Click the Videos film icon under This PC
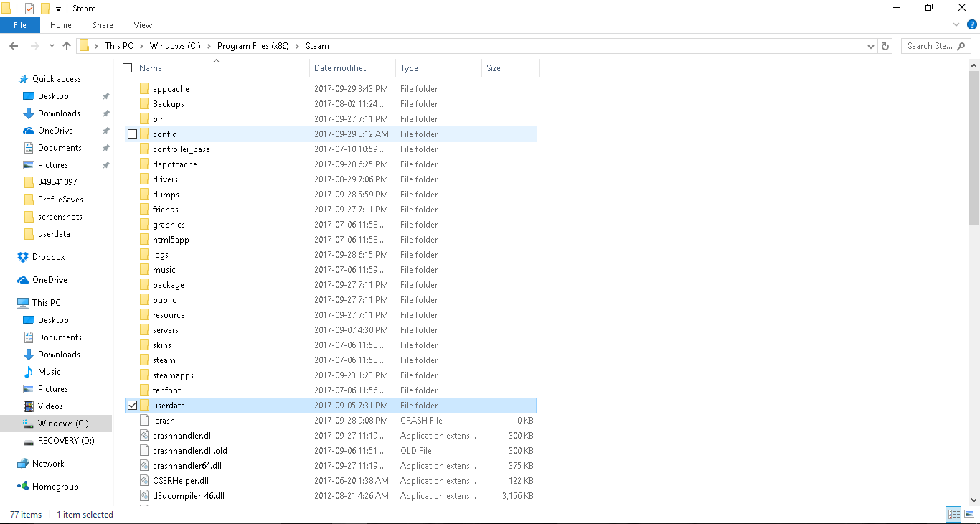Viewport: 980px width, 524px height. [x=29, y=406]
